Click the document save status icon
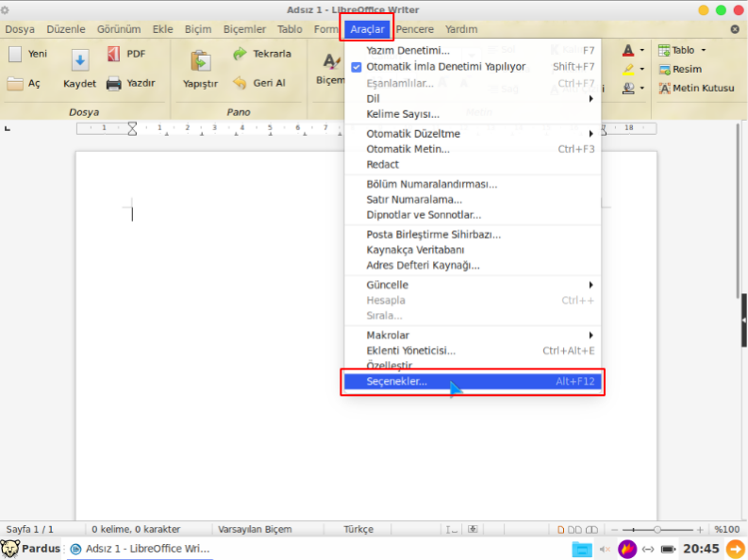 pos(473,529)
